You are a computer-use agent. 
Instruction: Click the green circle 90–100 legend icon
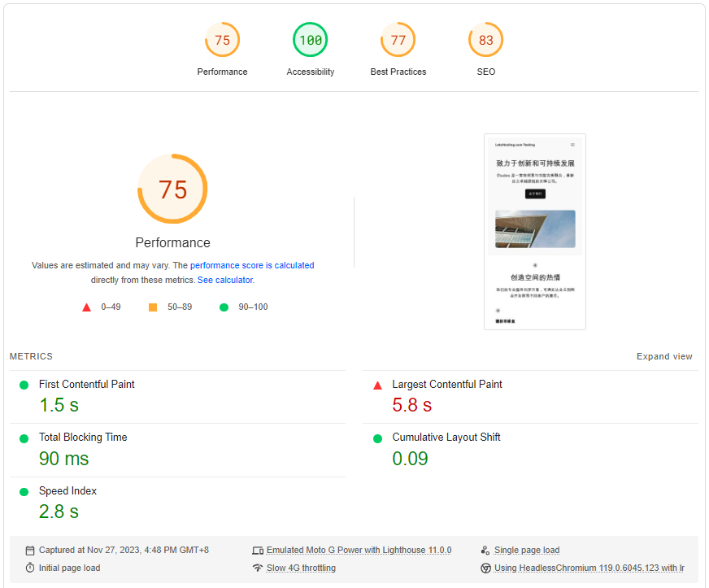(224, 307)
